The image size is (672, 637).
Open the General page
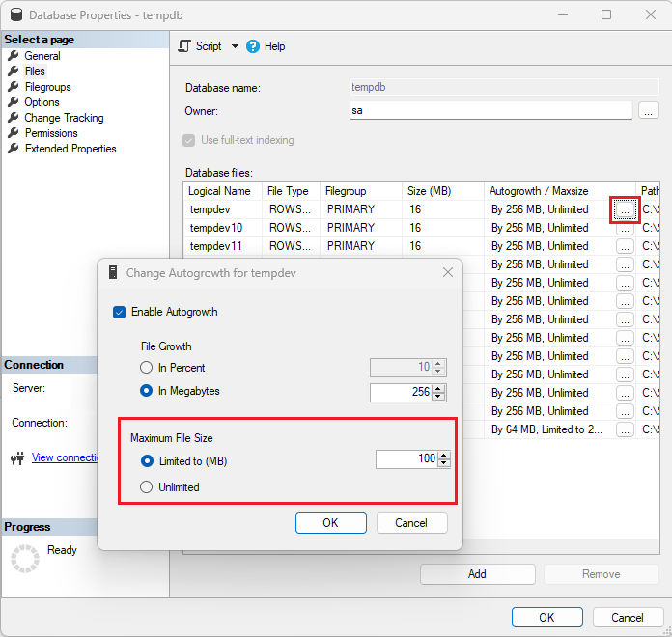coord(42,56)
